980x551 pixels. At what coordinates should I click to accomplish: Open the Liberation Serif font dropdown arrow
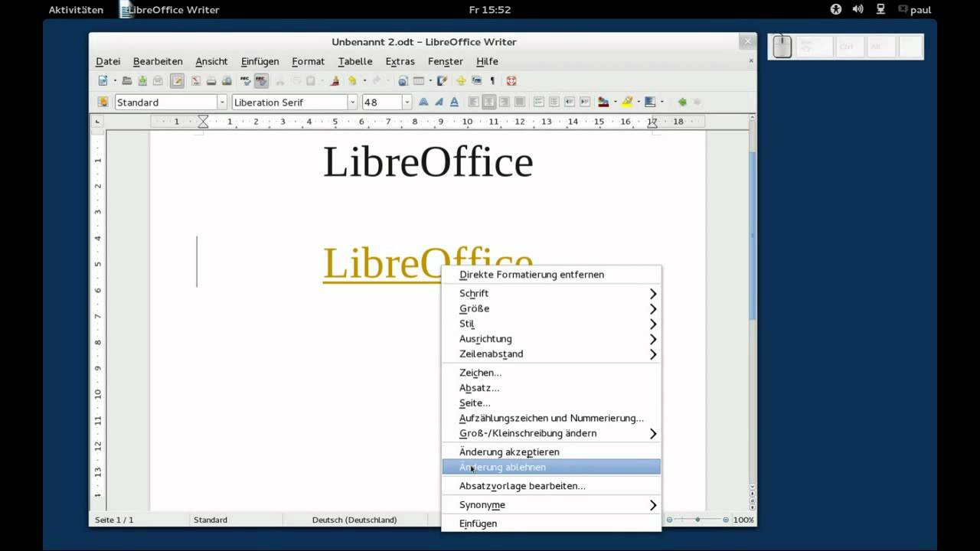352,102
